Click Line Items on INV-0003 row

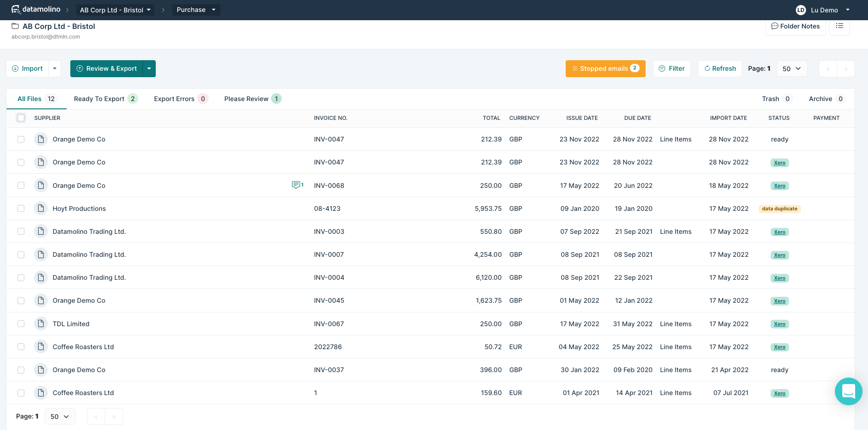pos(675,232)
